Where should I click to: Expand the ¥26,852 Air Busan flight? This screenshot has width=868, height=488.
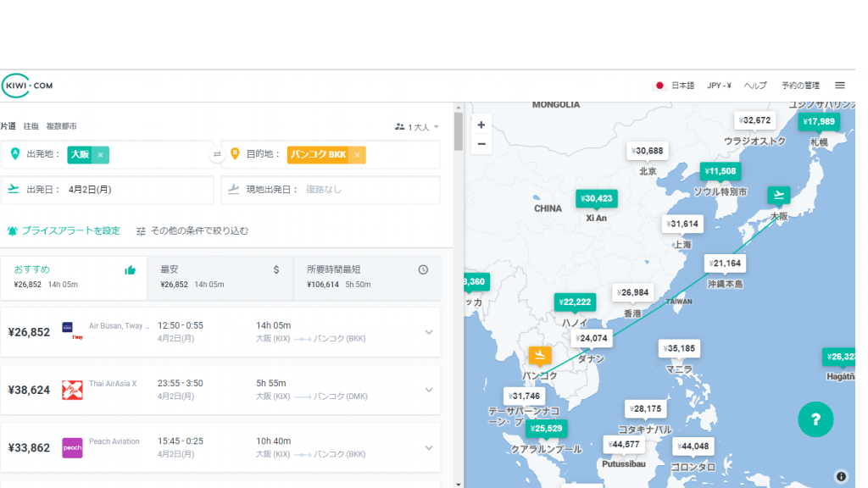coord(428,332)
